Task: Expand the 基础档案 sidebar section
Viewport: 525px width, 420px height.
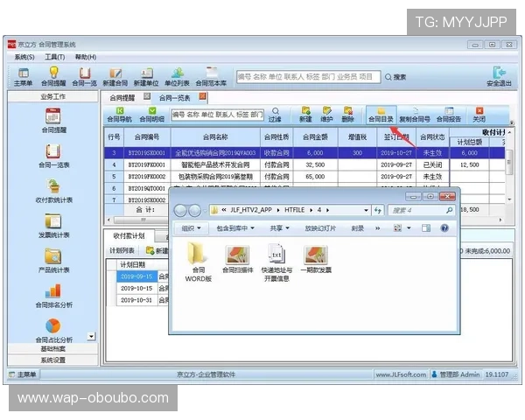Action: [52, 349]
